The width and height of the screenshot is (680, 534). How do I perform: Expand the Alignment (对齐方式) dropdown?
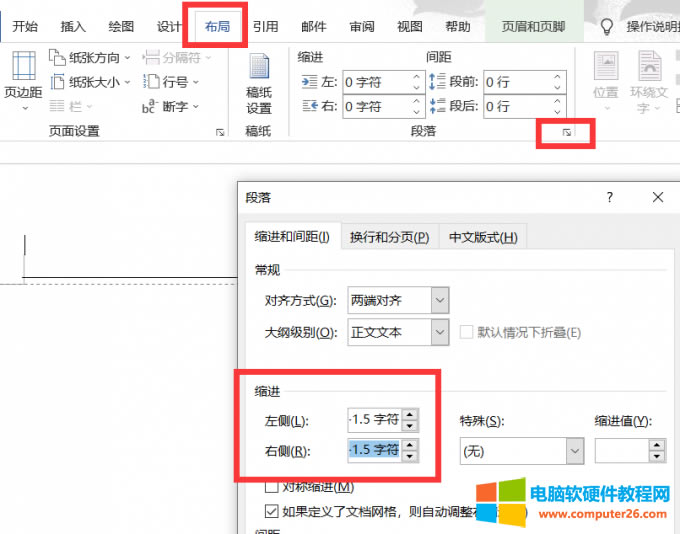coord(440,299)
